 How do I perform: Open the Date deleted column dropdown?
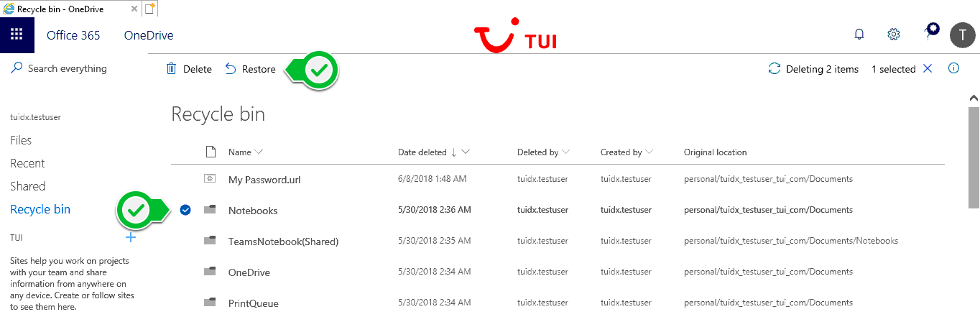click(x=466, y=152)
